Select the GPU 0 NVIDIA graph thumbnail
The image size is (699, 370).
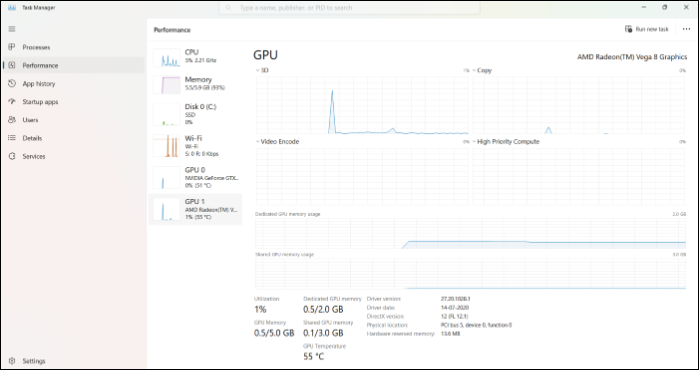167,177
